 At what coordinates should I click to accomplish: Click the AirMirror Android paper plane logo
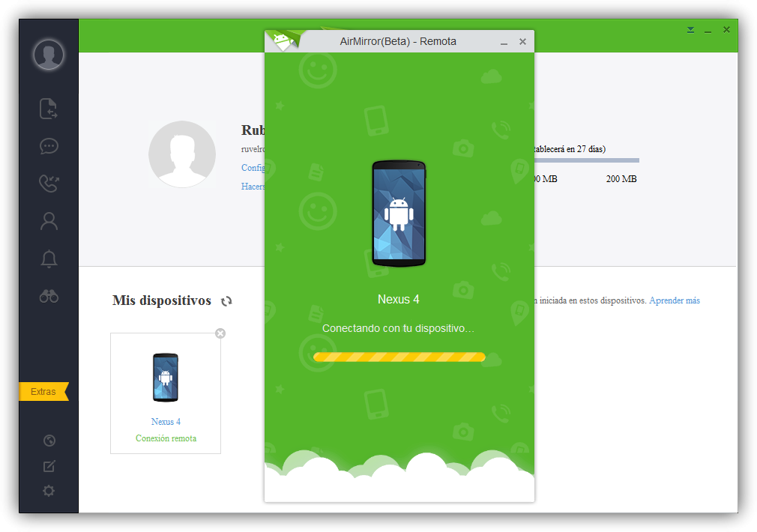pyautogui.click(x=285, y=40)
